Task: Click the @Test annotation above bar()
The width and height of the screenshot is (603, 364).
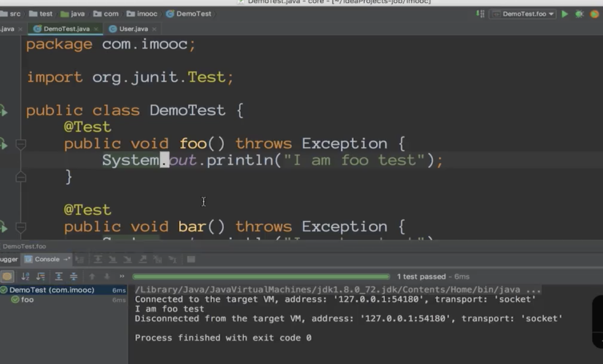Action: coord(88,210)
